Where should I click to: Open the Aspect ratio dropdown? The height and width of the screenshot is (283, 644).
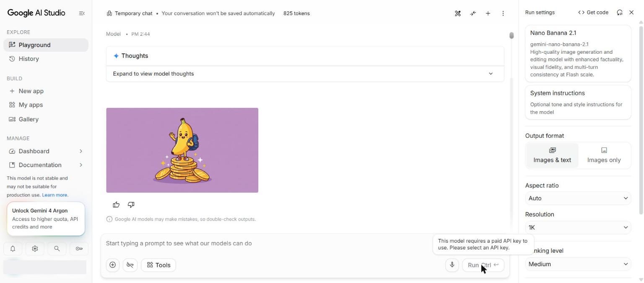click(578, 198)
